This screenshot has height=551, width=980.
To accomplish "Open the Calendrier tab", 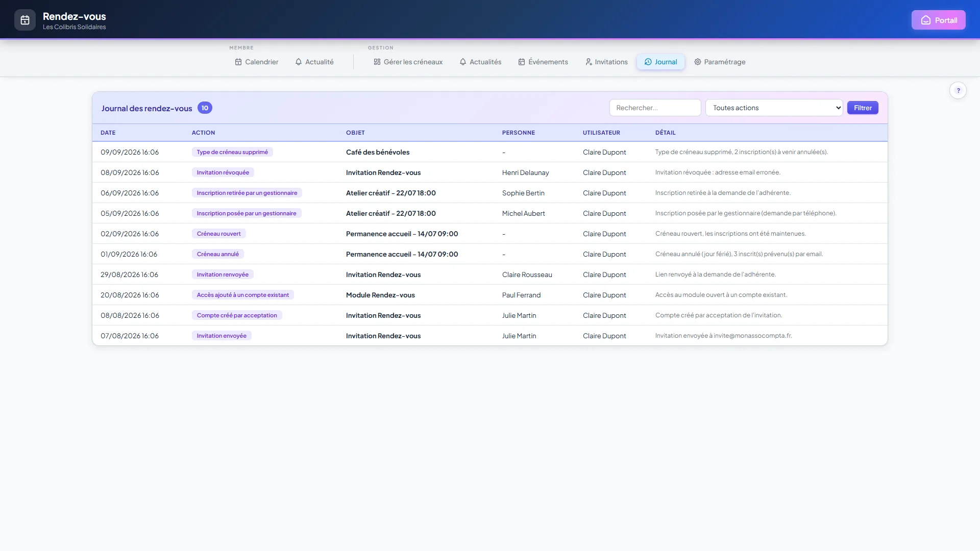I will coord(257,62).
